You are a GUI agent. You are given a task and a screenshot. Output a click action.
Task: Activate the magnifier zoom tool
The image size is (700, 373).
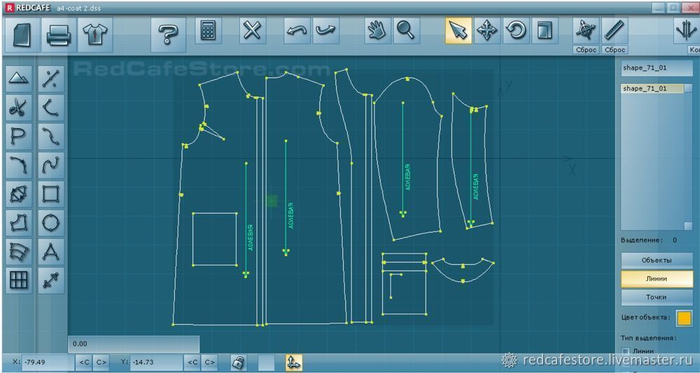tap(406, 31)
